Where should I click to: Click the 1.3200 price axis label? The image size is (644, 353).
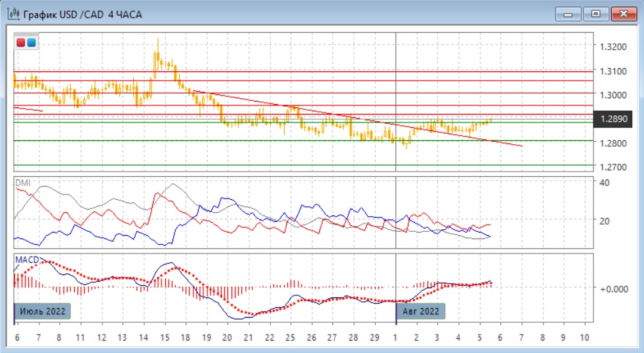[613, 47]
